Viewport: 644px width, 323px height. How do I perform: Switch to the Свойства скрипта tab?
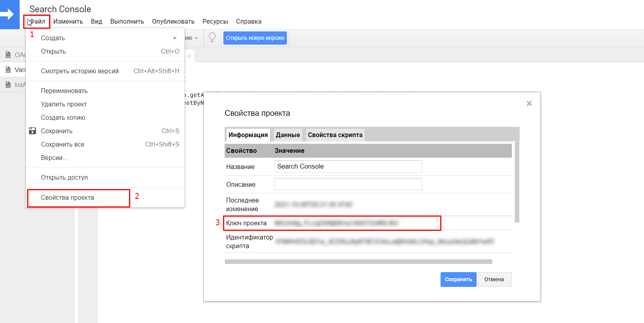[335, 135]
